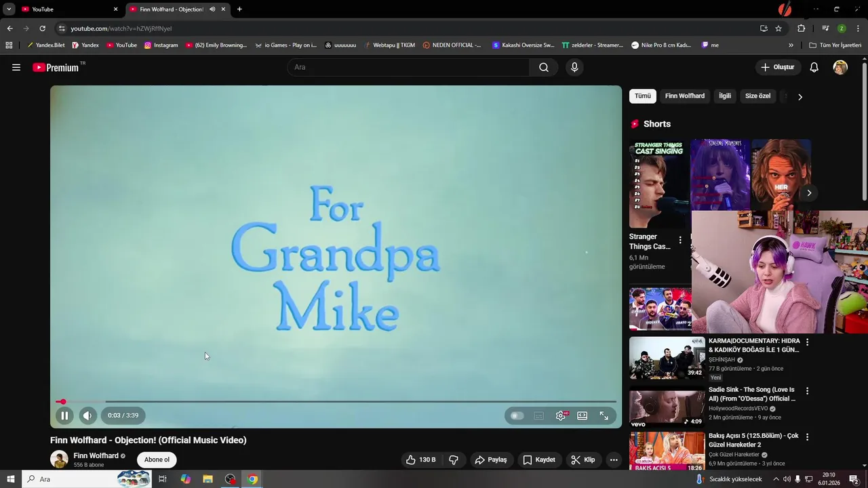Mute the Finn Wolfhard tab audio
Image resolution: width=868 pixels, height=488 pixels.
(x=212, y=9)
